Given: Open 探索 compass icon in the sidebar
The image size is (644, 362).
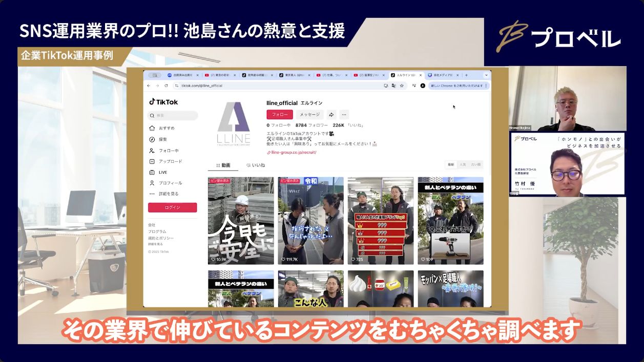Looking at the screenshot, I should [x=152, y=139].
